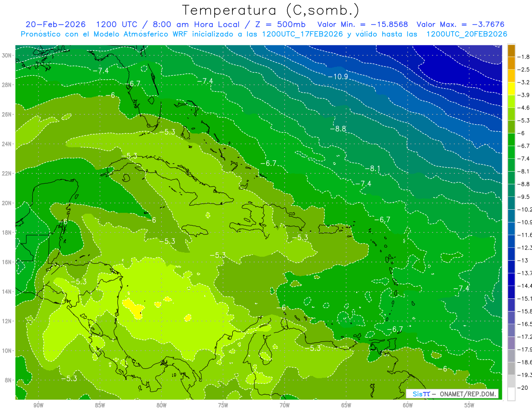Click the '-16.5' value in the color legend
Image resolution: width=532 pixels, height=411 pixels.
524,324
